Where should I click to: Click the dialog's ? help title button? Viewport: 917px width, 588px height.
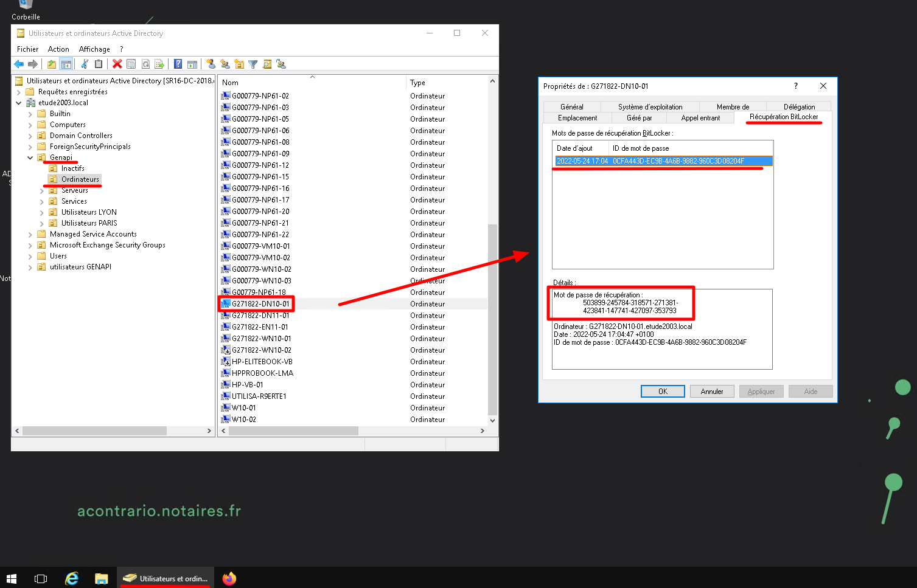pos(795,86)
